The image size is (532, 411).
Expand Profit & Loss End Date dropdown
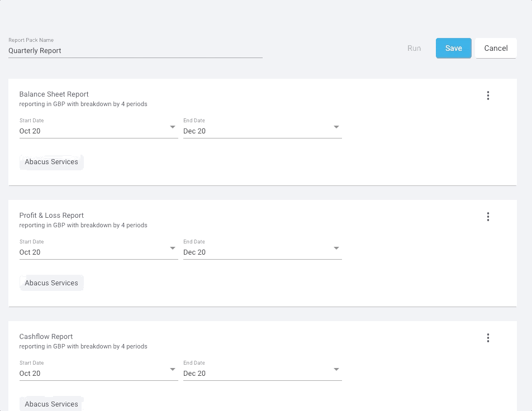point(262,251)
